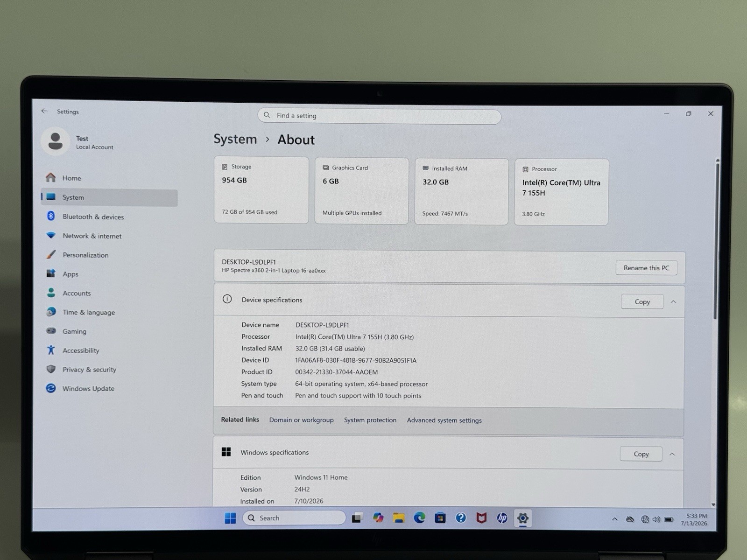Click the battery tray icon
This screenshot has height=560, width=747.
669,519
